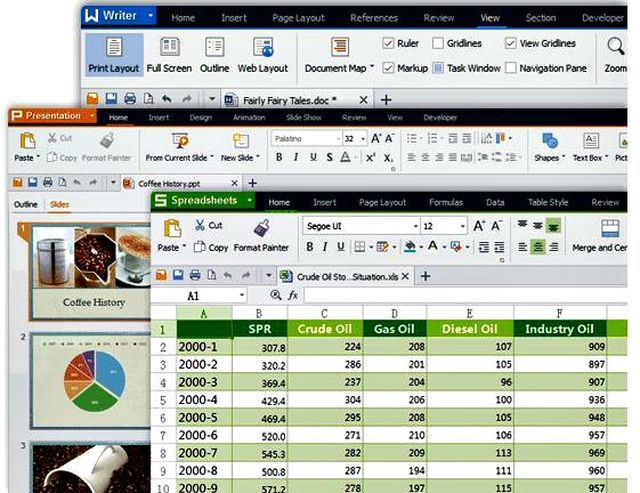Close the Crude Oil spreadsheet tab
Image resolution: width=640 pixels, height=493 pixels.
click(405, 276)
